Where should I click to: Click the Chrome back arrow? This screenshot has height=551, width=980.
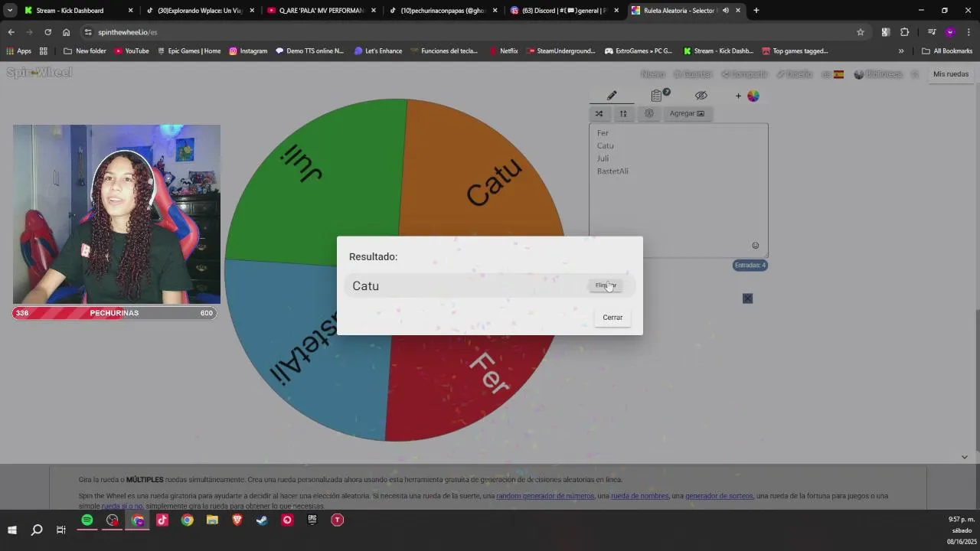(x=11, y=32)
